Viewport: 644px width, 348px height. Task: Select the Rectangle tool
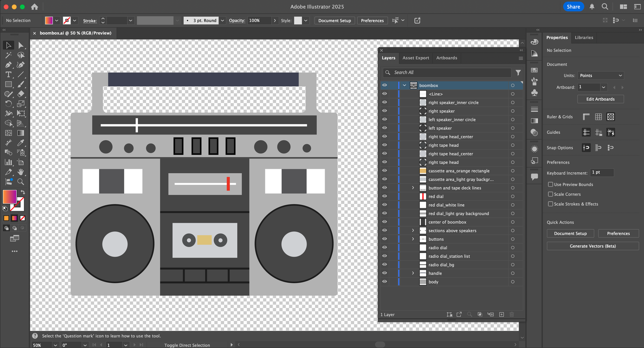pyautogui.click(x=8, y=84)
